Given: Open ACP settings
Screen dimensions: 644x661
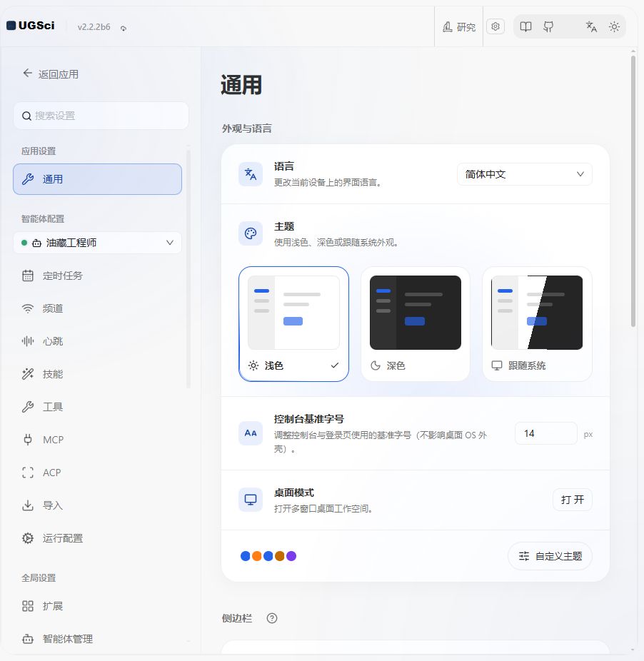Looking at the screenshot, I should coord(97,473).
